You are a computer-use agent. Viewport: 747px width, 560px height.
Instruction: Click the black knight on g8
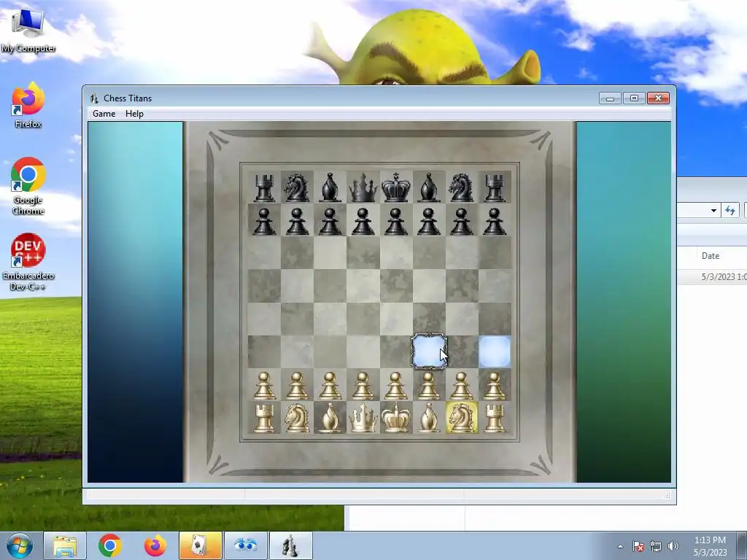462,187
